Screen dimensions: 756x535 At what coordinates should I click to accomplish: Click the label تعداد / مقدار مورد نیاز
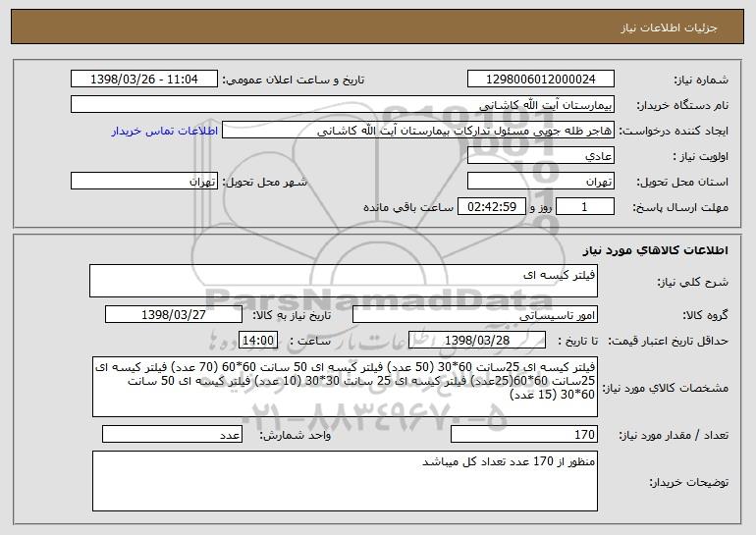point(674,435)
